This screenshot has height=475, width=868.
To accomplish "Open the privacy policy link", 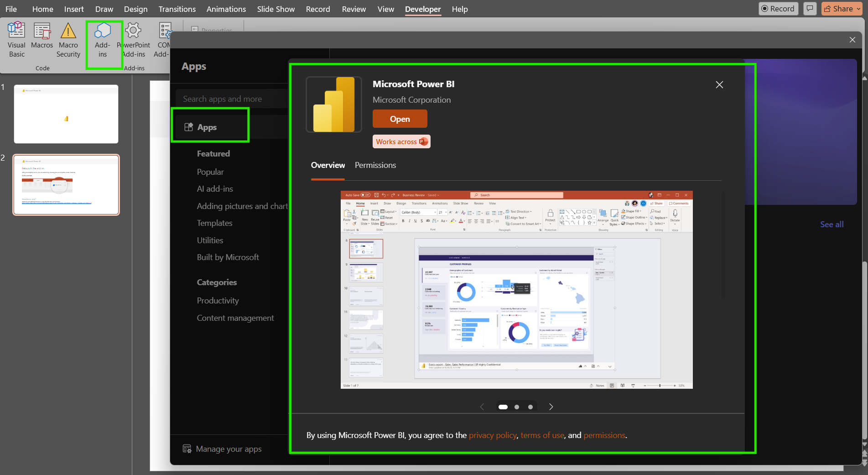I will [493, 435].
